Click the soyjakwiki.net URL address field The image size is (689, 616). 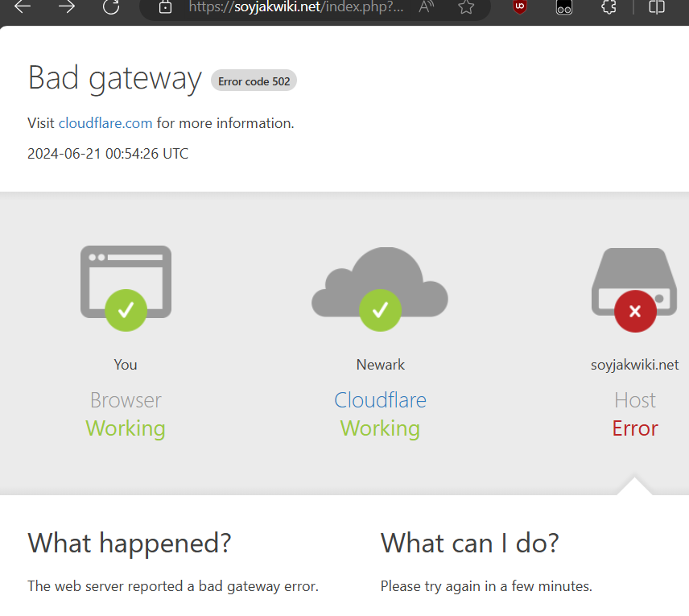click(296, 7)
